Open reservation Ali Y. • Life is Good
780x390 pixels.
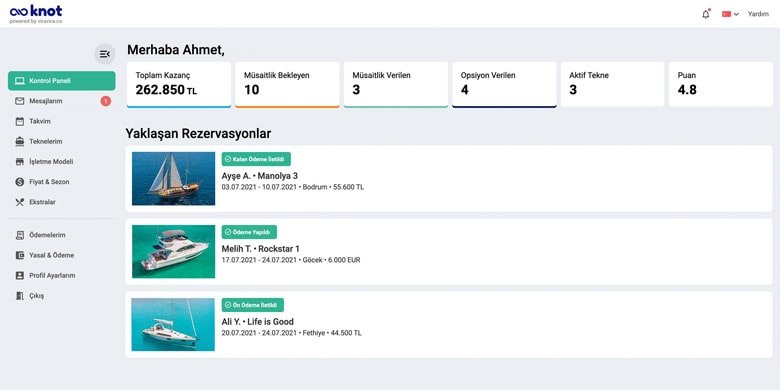click(449, 324)
